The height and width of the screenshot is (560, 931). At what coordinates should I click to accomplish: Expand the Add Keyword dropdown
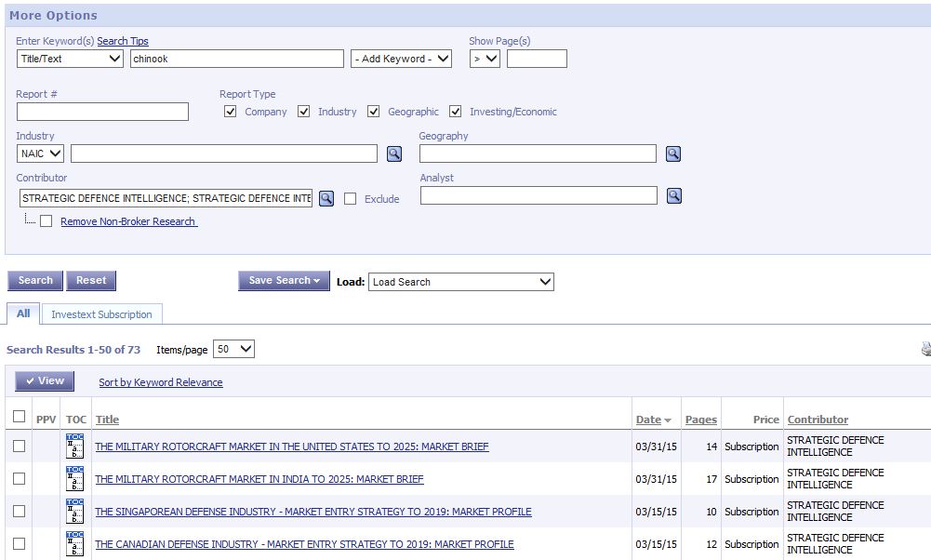point(401,59)
